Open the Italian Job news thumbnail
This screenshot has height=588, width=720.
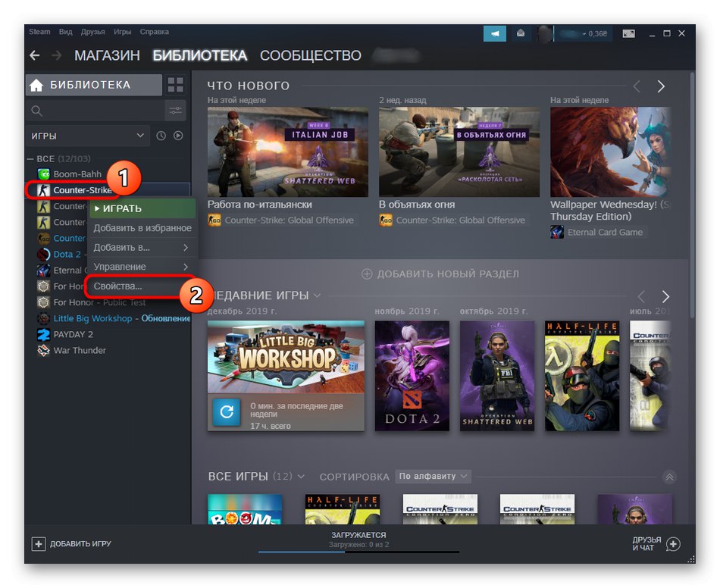pos(288,152)
